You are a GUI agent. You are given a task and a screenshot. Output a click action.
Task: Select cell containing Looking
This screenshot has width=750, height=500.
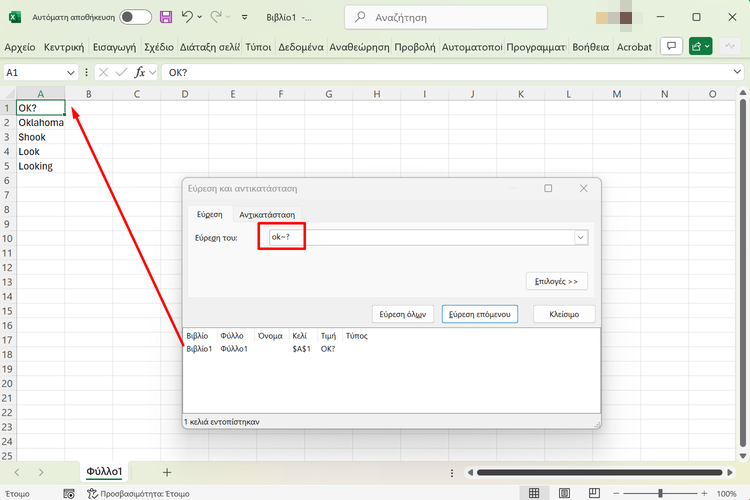pos(41,166)
